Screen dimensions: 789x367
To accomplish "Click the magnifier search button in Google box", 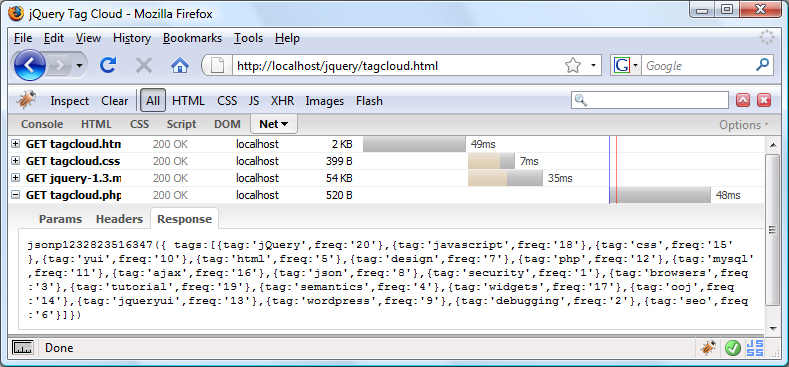I will point(762,64).
